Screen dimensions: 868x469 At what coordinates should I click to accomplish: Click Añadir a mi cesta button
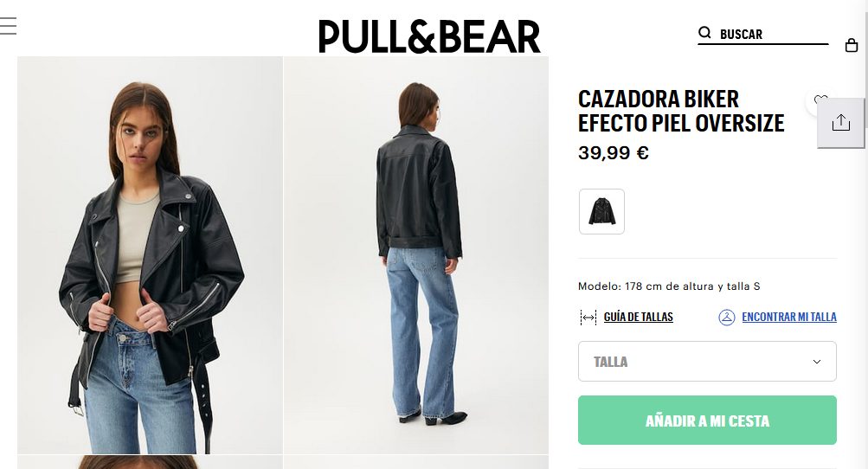click(707, 421)
